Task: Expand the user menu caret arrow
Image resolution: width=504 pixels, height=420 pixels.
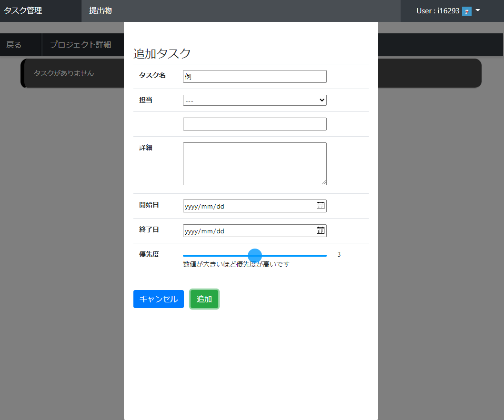Action: pos(478,10)
